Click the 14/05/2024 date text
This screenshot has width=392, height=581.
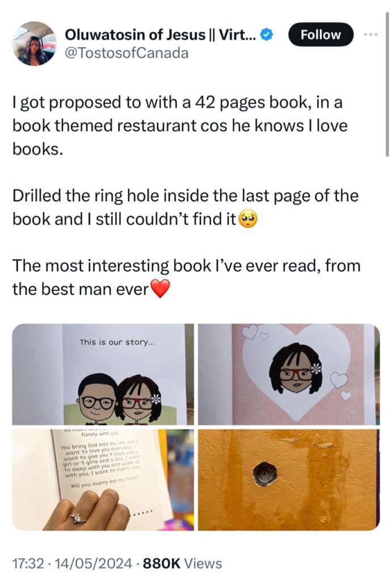coord(94,563)
